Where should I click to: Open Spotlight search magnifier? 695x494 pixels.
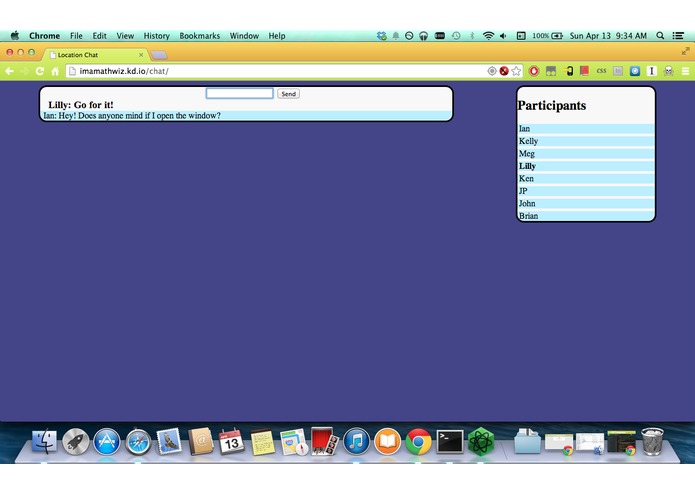[660, 35]
